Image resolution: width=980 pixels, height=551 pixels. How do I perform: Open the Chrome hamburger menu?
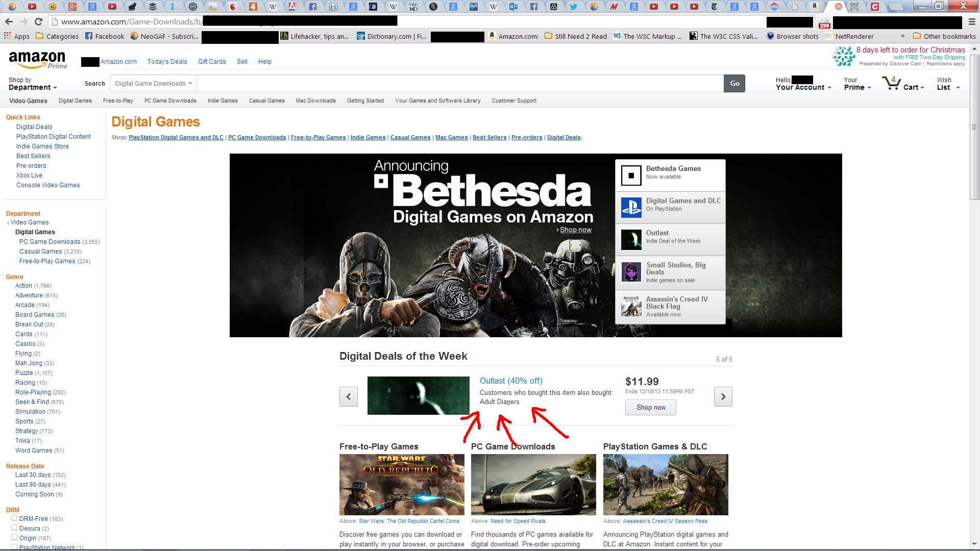click(972, 22)
